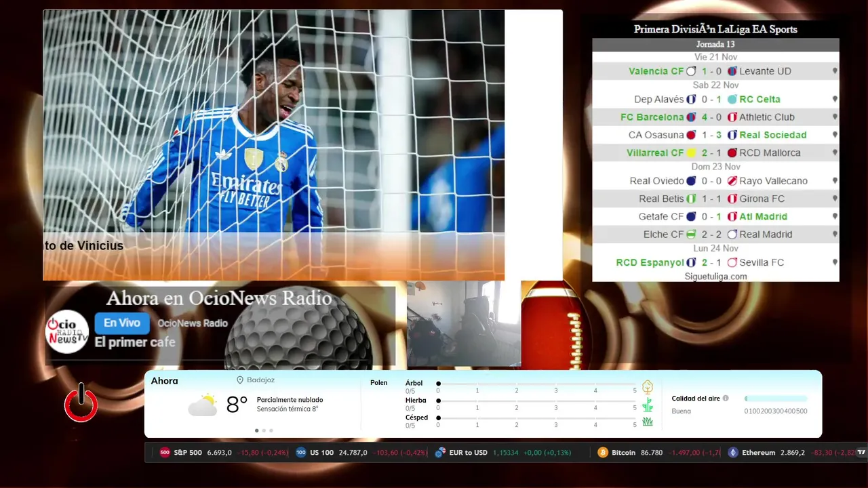Select the Árbol pollen tree icon
The image size is (868, 488).
coord(648,387)
